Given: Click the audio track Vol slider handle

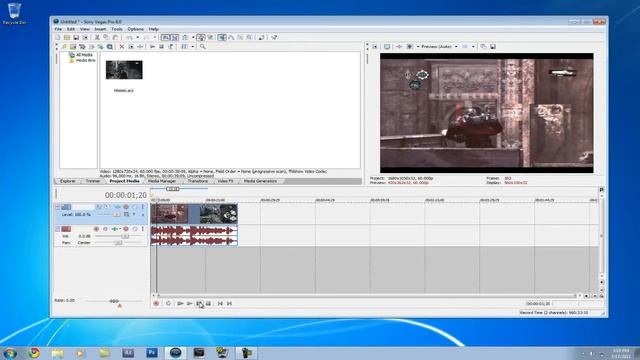Looking at the screenshot, I should coord(125,236).
